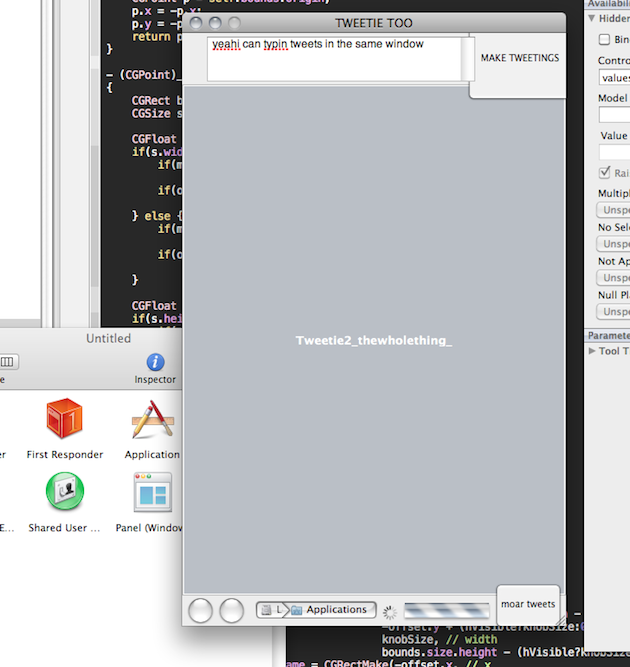Collapse the Hidden binding section
The height and width of the screenshot is (667, 630).
591,18
